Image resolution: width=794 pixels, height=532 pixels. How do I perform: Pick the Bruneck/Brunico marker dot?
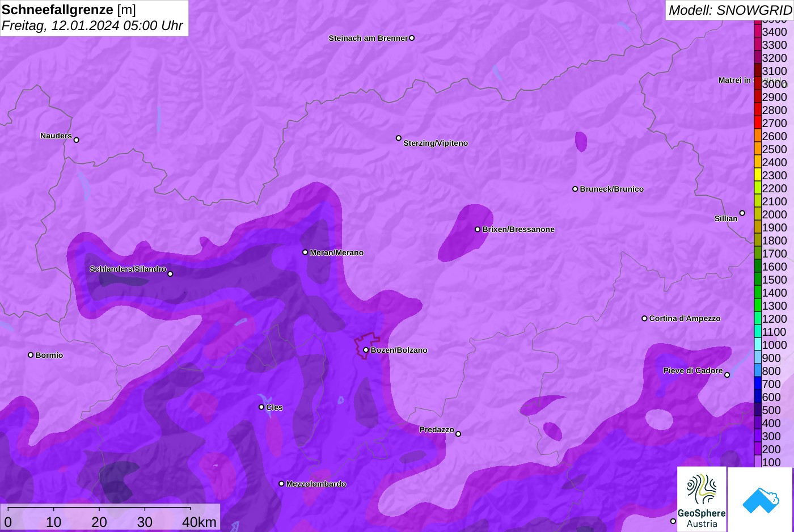tap(575, 189)
